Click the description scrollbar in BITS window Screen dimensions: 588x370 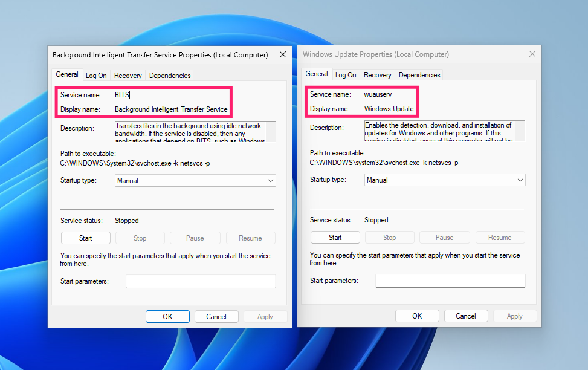(x=271, y=131)
